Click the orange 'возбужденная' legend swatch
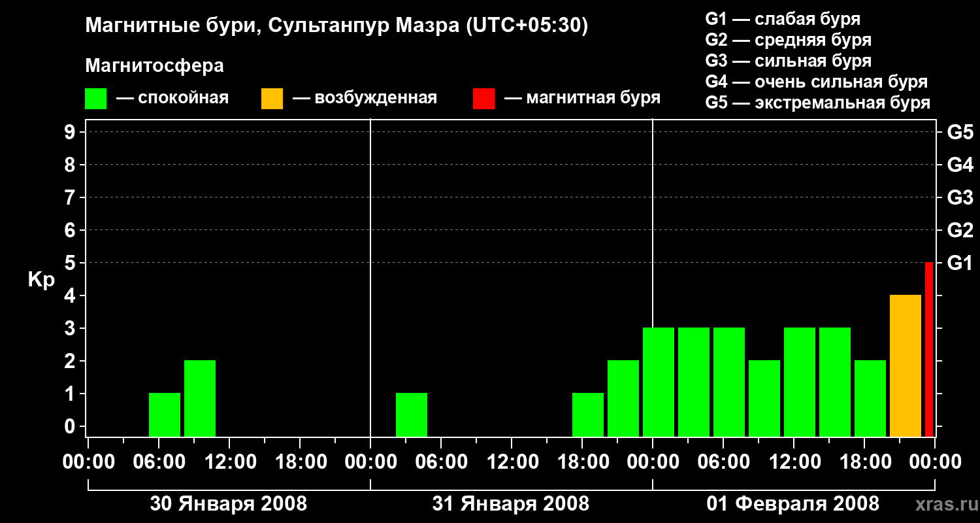 coord(272,99)
